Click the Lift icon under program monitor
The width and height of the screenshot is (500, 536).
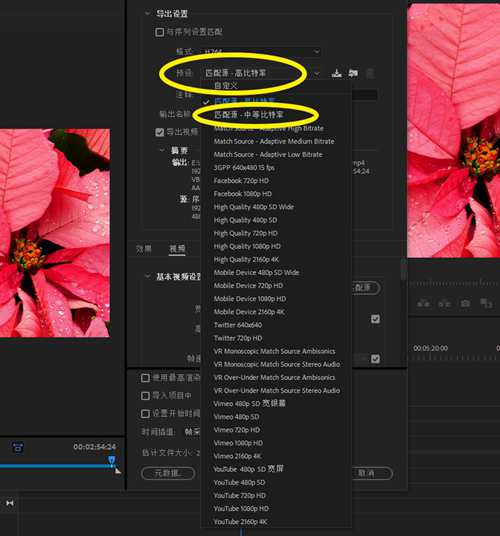click(x=423, y=303)
